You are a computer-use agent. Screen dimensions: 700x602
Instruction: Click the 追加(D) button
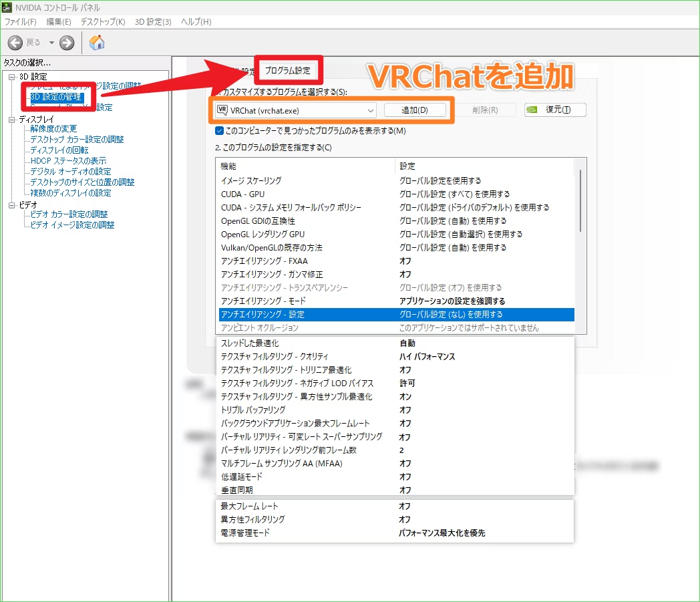[x=415, y=110]
